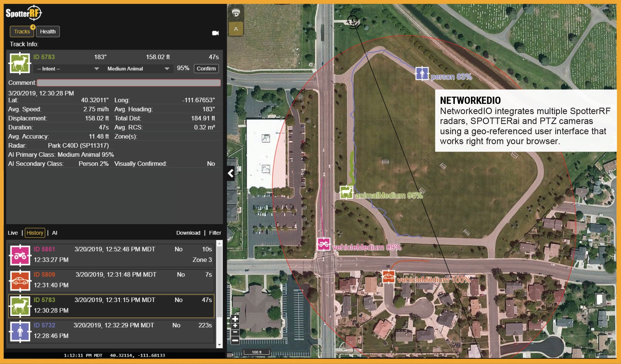Image resolution: width=621 pixels, height=364 pixels.
Task: Click the 100 ft map scale bar
Action: (x=257, y=352)
